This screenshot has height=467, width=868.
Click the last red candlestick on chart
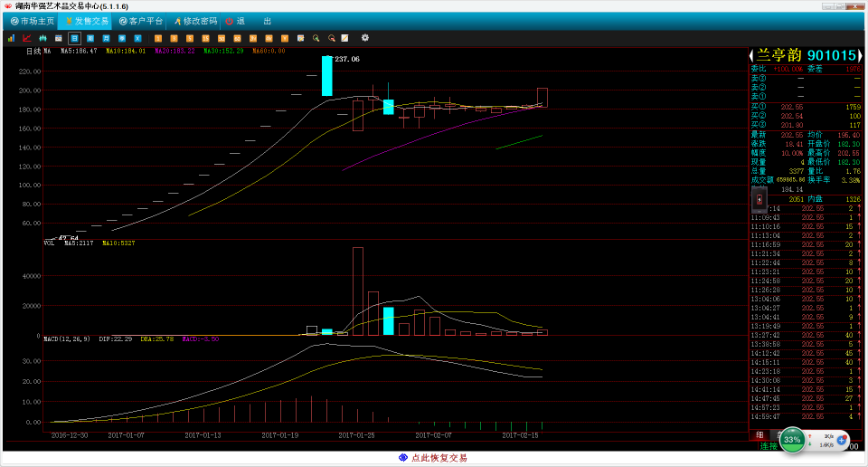(542, 98)
